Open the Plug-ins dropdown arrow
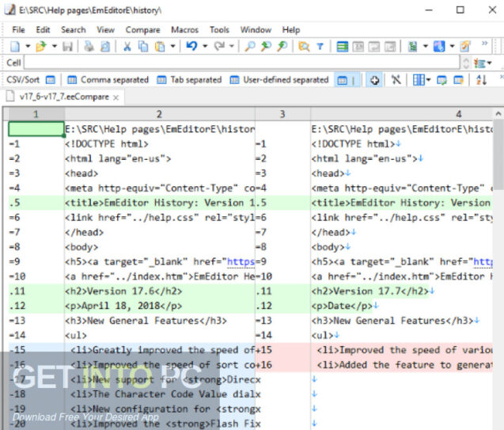Screen dimensions: 504x430 (x=425, y=46)
